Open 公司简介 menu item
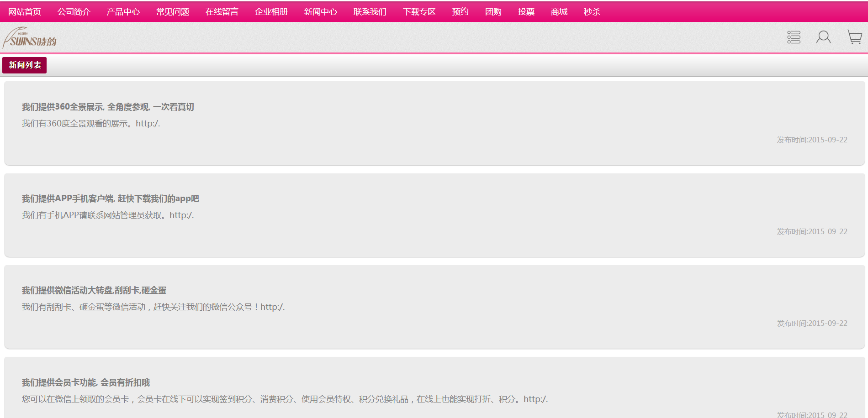The width and height of the screenshot is (868, 418). pyautogui.click(x=74, y=12)
